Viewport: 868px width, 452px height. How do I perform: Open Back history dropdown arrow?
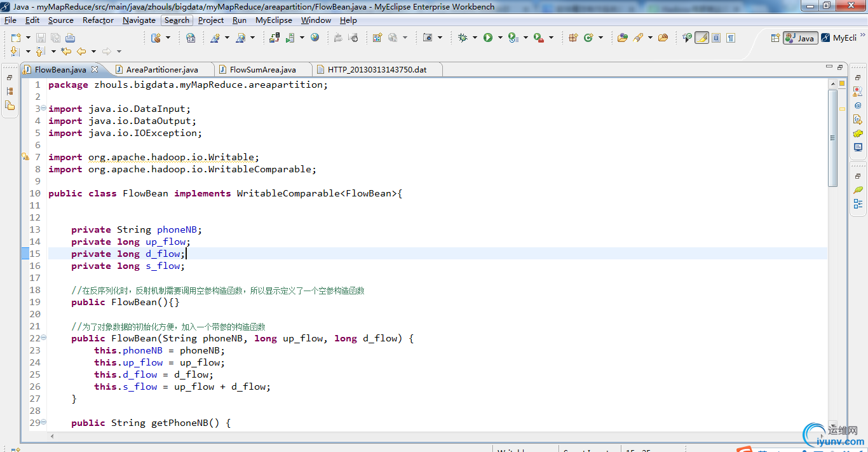tap(93, 51)
